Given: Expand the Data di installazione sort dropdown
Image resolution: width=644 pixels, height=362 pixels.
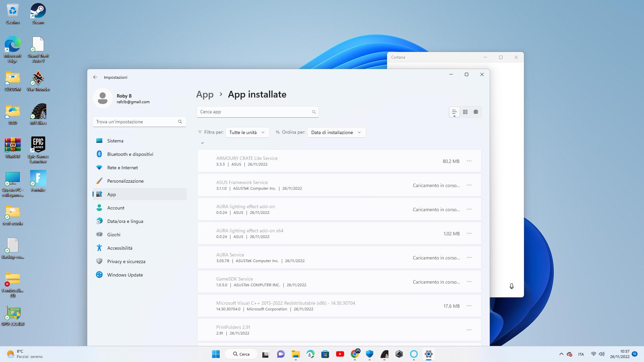Looking at the screenshot, I should pyautogui.click(x=336, y=132).
